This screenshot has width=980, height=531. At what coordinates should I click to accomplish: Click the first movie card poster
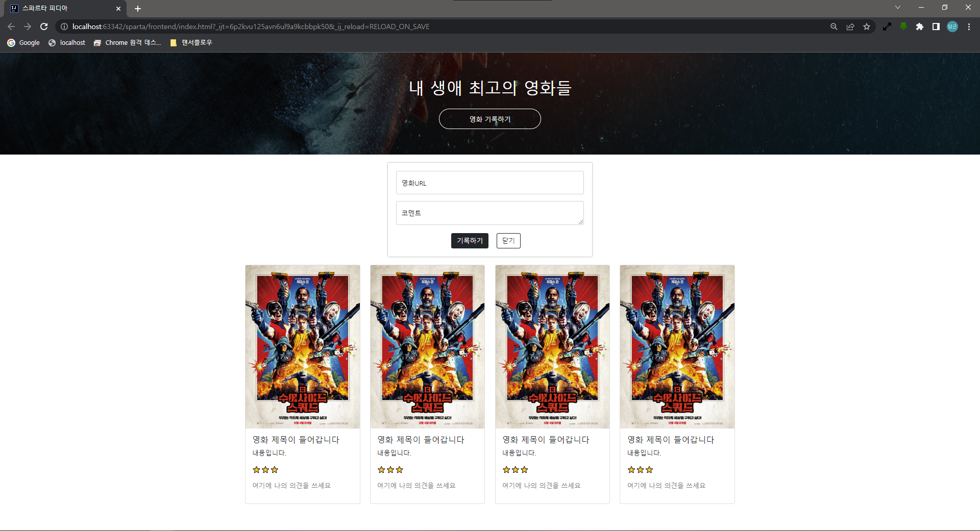(x=303, y=346)
